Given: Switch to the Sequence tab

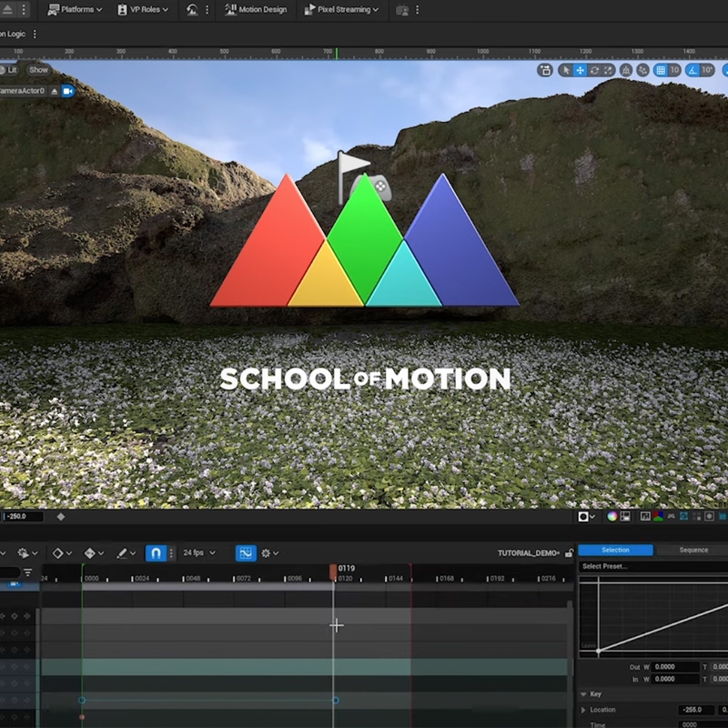Looking at the screenshot, I should coord(693,551).
